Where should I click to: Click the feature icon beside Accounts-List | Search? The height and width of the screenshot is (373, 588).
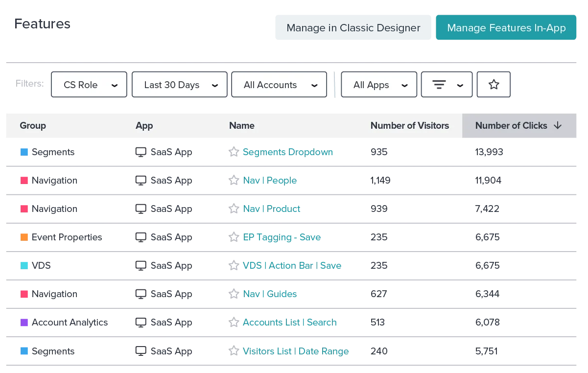tap(233, 323)
